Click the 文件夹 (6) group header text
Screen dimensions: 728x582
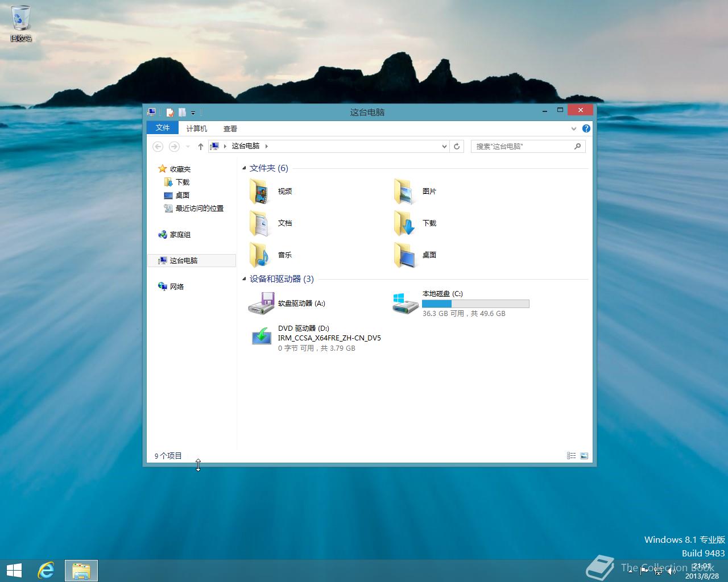pyautogui.click(x=269, y=168)
